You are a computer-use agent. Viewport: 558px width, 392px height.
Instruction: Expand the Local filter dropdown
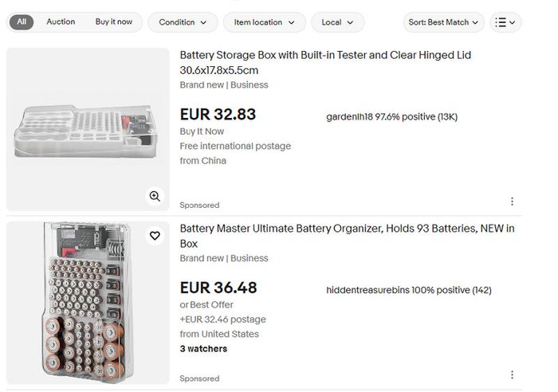(337, 22)
